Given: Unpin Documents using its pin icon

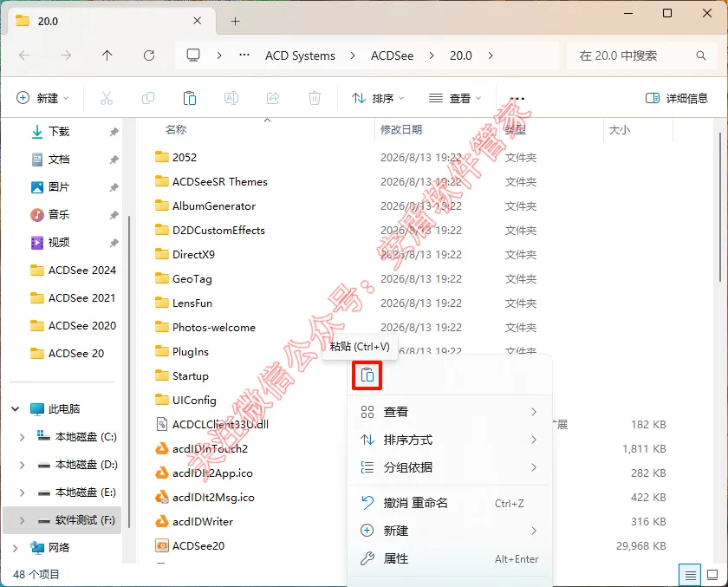Looking at the screenshot, I should pyautogui.click(x=114, y=160).
